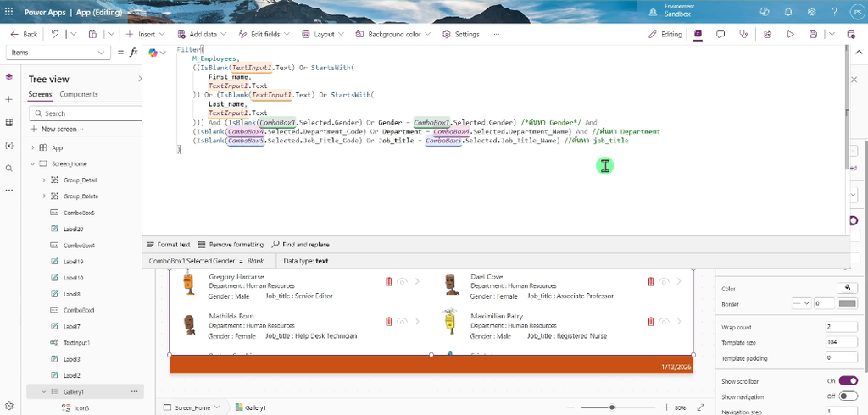868x415 pixels.
Task: Open the Mathilda Born row chevron arrow
Action: click(417, 321)
